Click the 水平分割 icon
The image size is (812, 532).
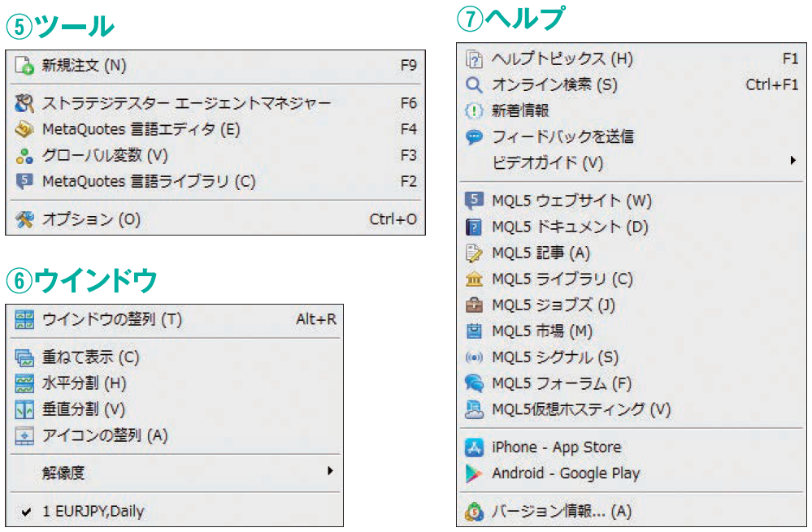24,383
